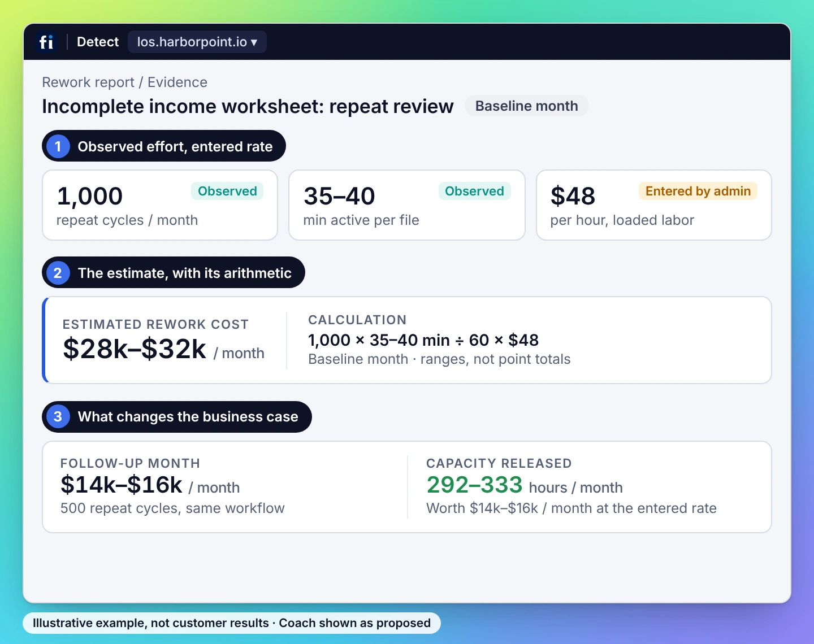Screen dimensions: 814x644
Task: Click the 1,000 repeat cycles value
Action: tap(90, 196)
